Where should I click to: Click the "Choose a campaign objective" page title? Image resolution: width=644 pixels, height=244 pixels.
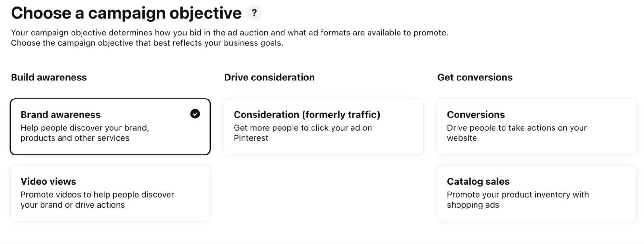point(126,13)
